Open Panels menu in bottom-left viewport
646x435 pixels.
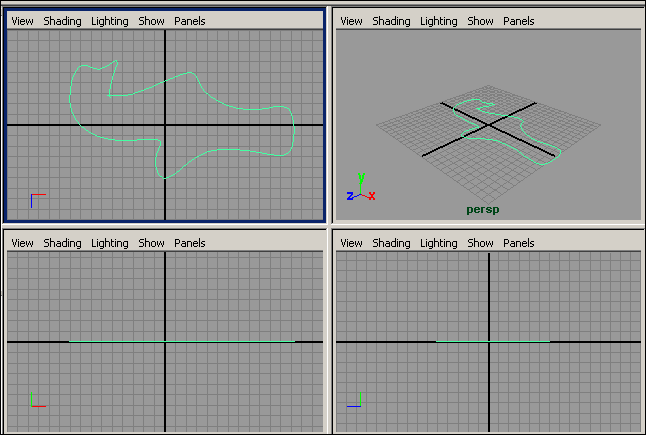(190, 243)
